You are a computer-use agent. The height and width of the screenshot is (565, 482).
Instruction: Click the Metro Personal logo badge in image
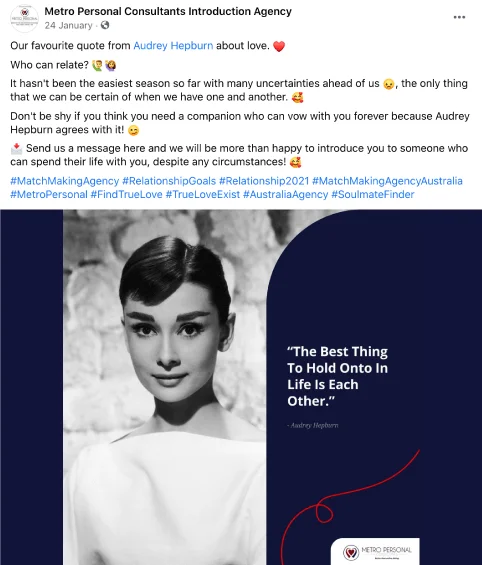tap(375, 551)
